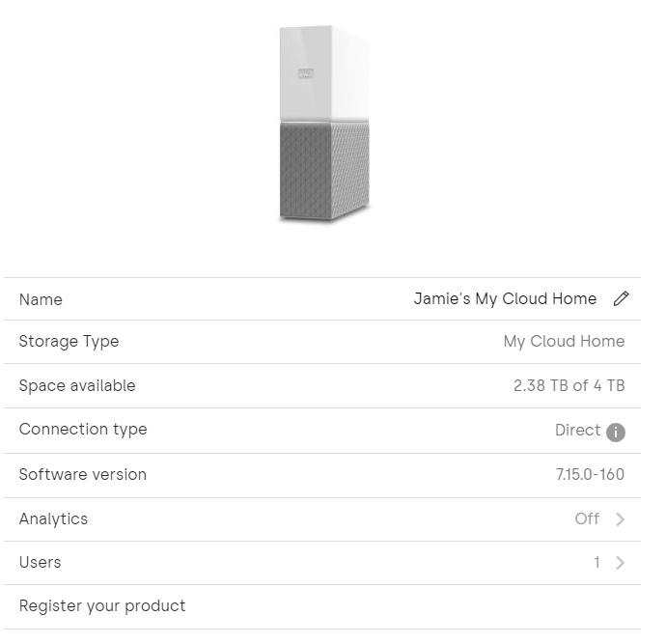Select the grey "My Cloud Home" storage type value
Screen dimensions: 666x644
click(564, 341)
